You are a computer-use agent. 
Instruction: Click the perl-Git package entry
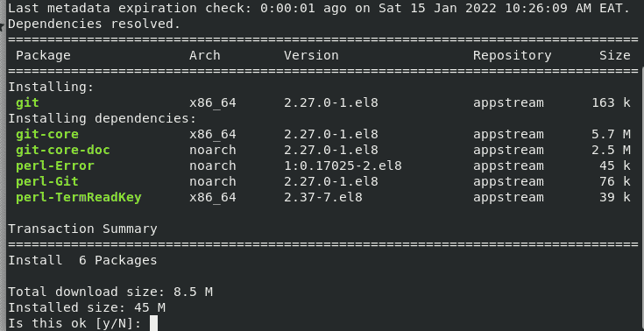click(x=47, y=181)
